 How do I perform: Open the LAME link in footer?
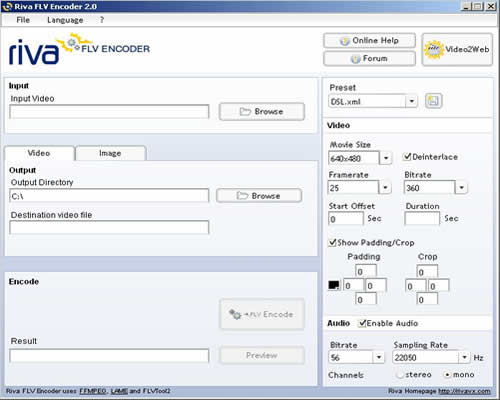tap(119, 391)
